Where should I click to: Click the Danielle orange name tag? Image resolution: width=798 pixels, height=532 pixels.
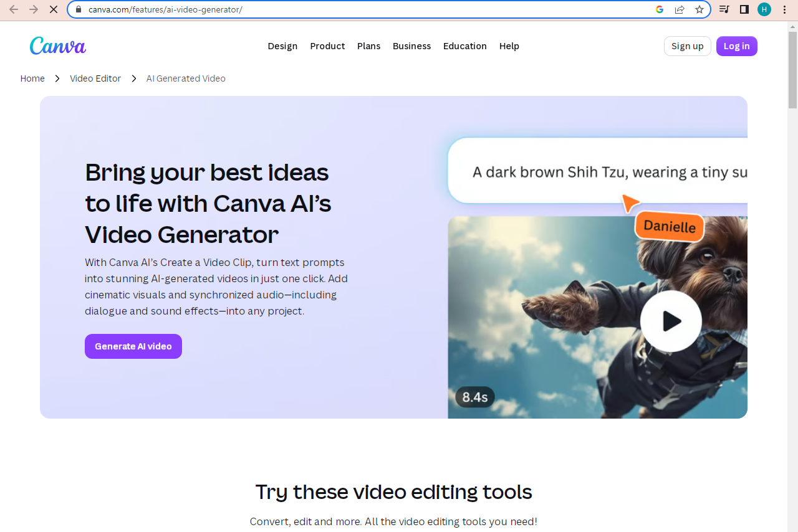pyautogui.click(x=670, y=226)
